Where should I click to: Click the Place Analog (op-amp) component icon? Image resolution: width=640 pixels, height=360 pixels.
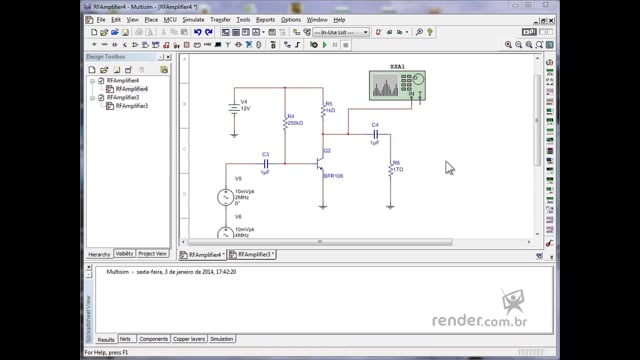pos(135,45)
